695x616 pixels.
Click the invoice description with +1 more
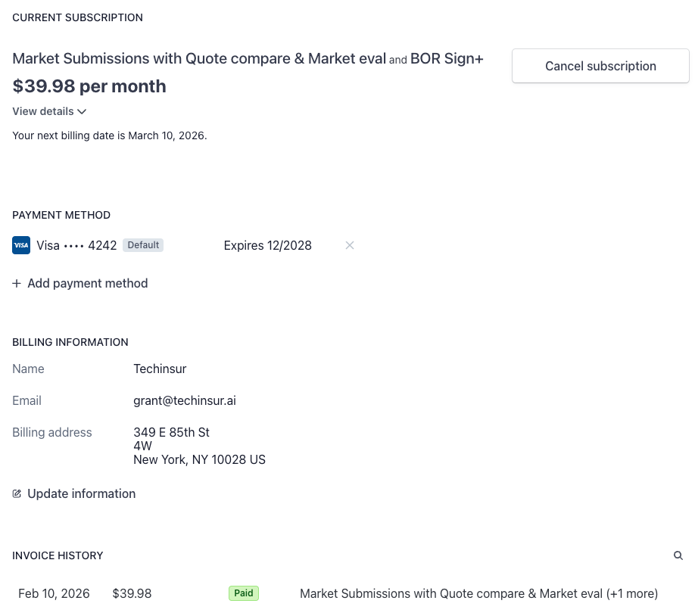point(478,593)
